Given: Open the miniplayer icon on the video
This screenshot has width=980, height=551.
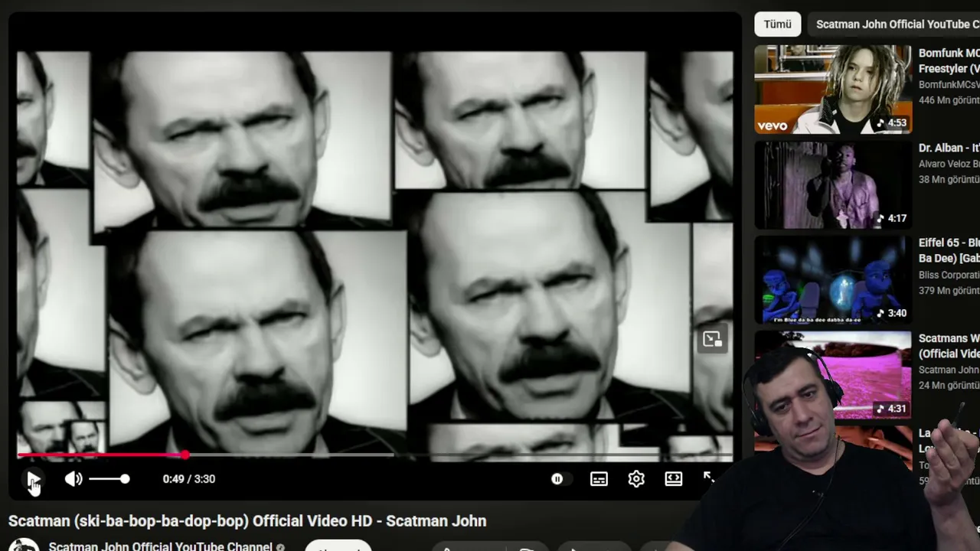Looking at the screenshot, I should (x=712, y=340).
